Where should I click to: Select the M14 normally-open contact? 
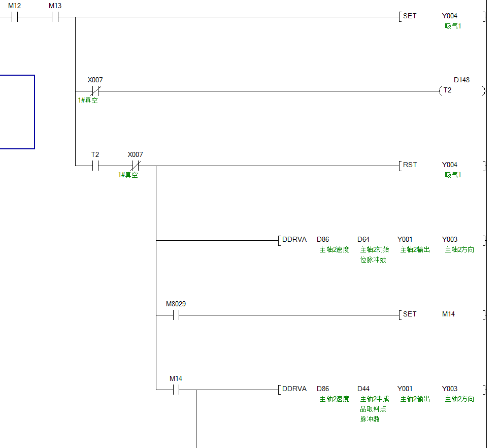(x=176, y=390)
